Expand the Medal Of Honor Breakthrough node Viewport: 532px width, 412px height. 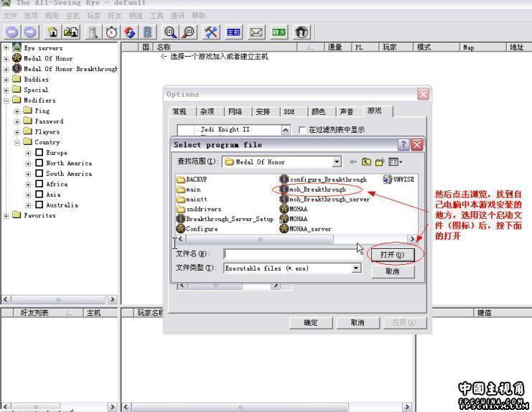tap(6, 69)
